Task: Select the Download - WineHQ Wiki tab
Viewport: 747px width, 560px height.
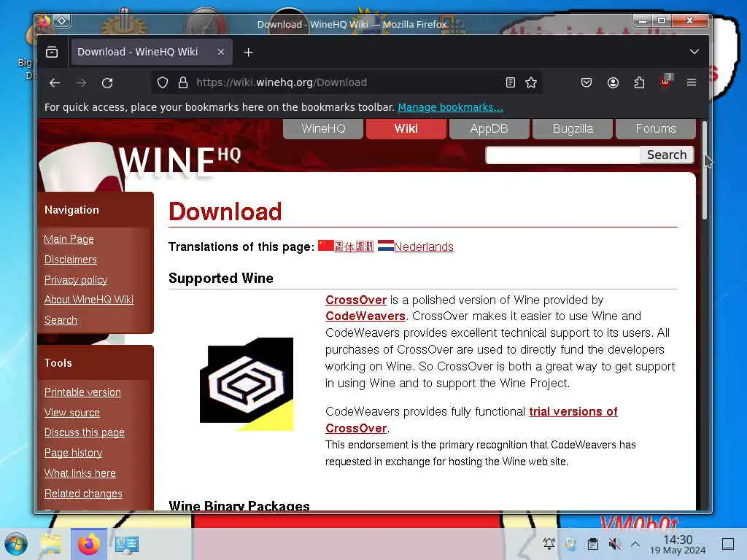Action: tap(152, 52)
